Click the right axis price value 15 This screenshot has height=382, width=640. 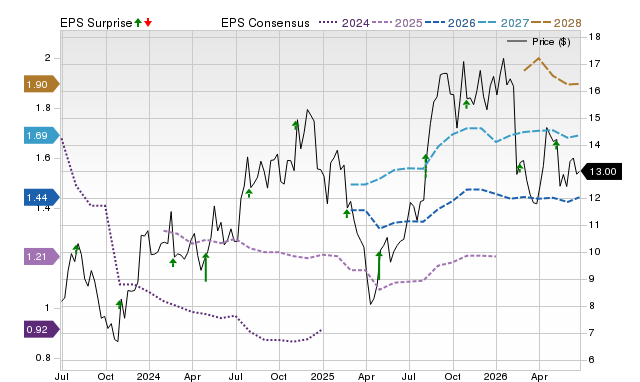pyautogui.click(x=595, y=118)
